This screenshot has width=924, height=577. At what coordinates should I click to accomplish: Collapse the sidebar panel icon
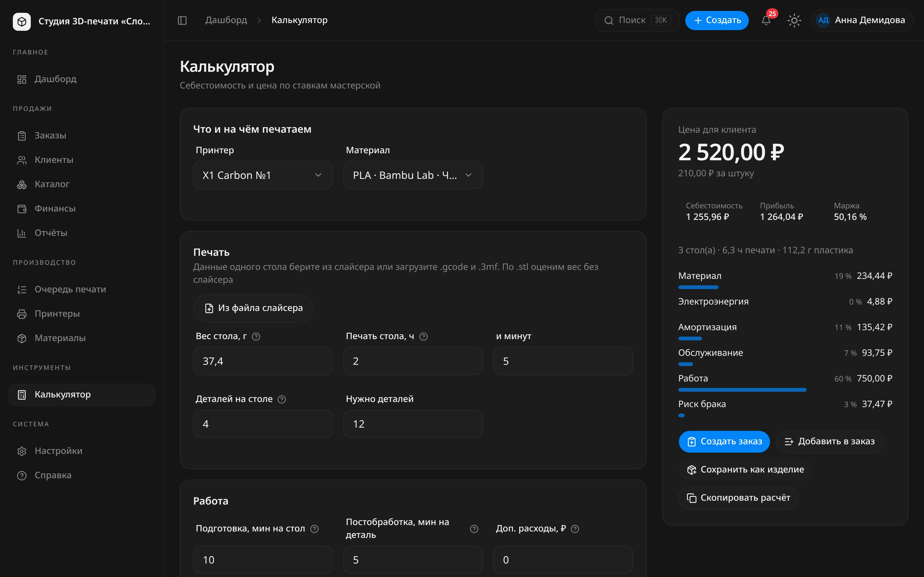[x=182, y=20]
